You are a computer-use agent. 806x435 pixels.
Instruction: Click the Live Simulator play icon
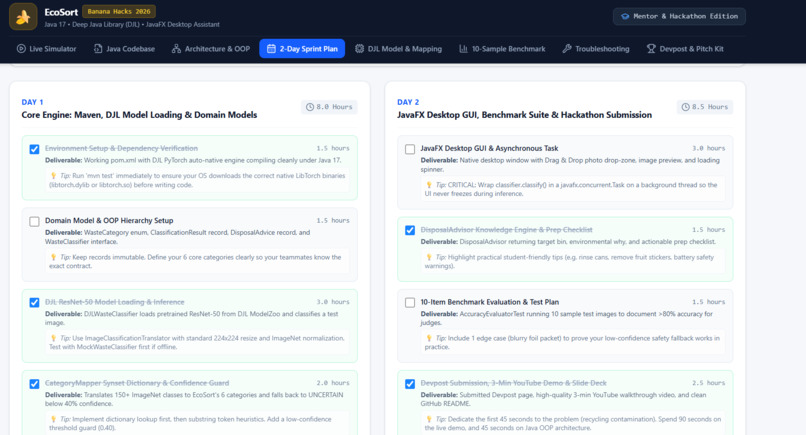pos(21,49)
